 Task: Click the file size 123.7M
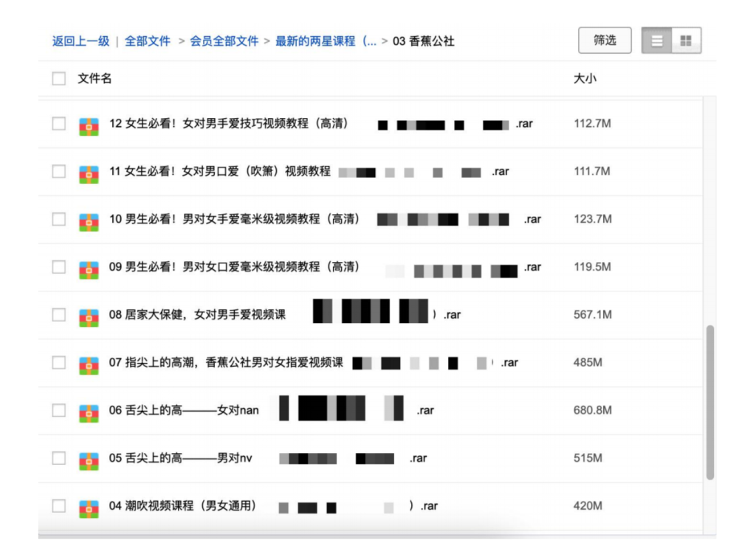593,219
